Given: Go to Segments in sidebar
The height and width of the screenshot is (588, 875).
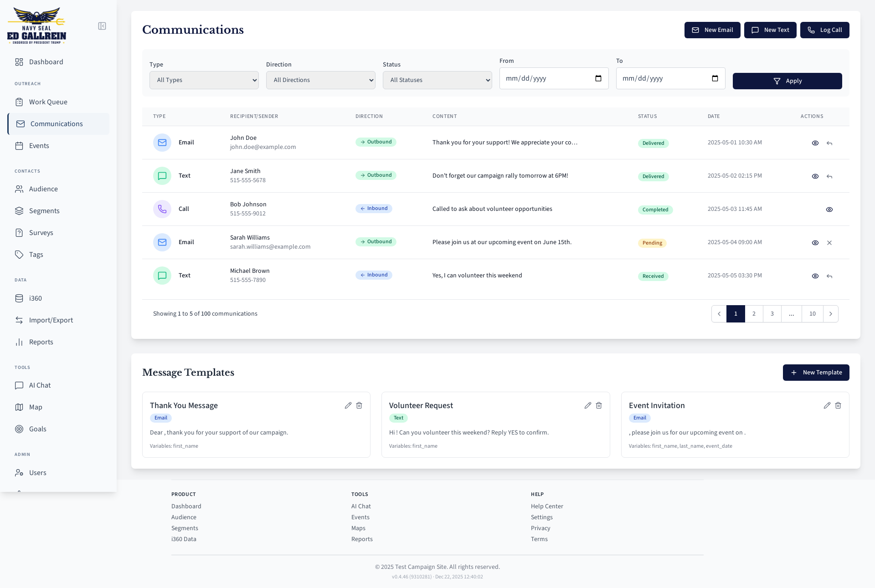Looking at the screenshot, I should (44, 211).
